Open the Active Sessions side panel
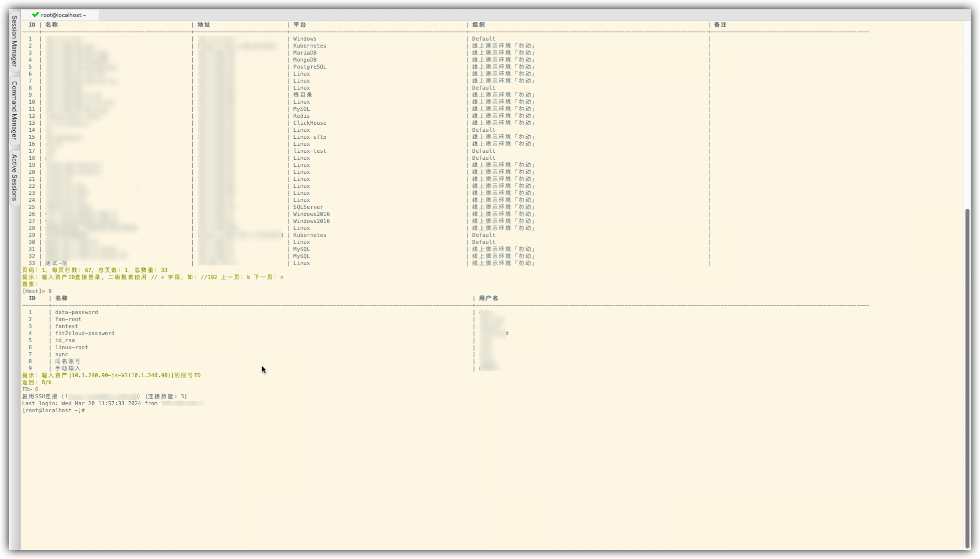 (14, 177)
